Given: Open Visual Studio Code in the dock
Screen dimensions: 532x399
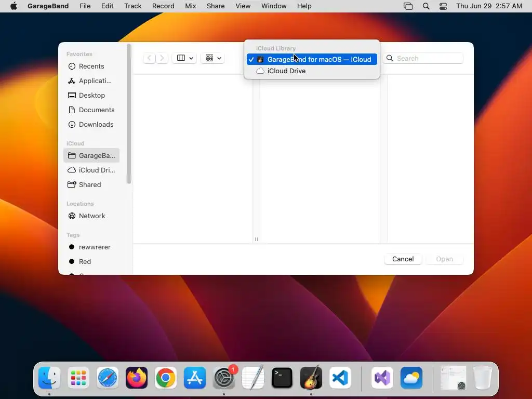Looking at the screenshot, I should (340, 378).
